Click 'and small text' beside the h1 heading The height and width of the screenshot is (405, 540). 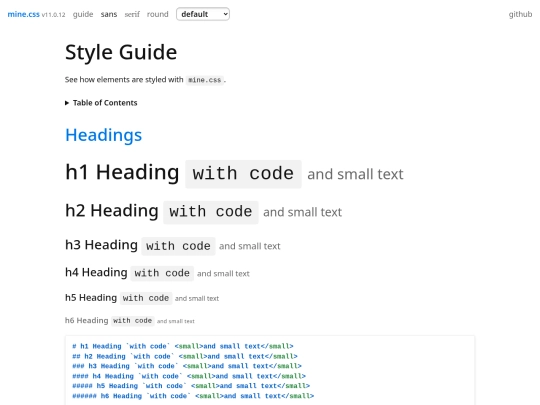355,174
